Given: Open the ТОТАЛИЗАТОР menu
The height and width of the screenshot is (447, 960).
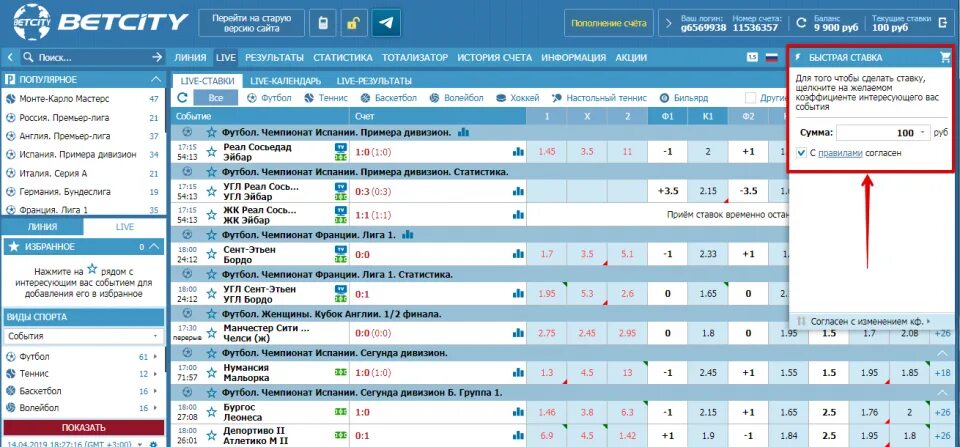Looking at the screenshot, I should [415, 58].
